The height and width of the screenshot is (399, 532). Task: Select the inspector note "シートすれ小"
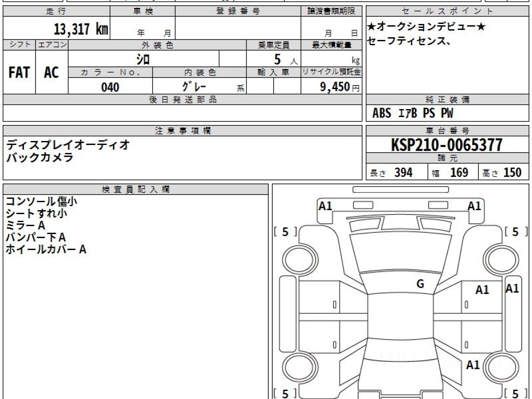[x=36, y=213]
